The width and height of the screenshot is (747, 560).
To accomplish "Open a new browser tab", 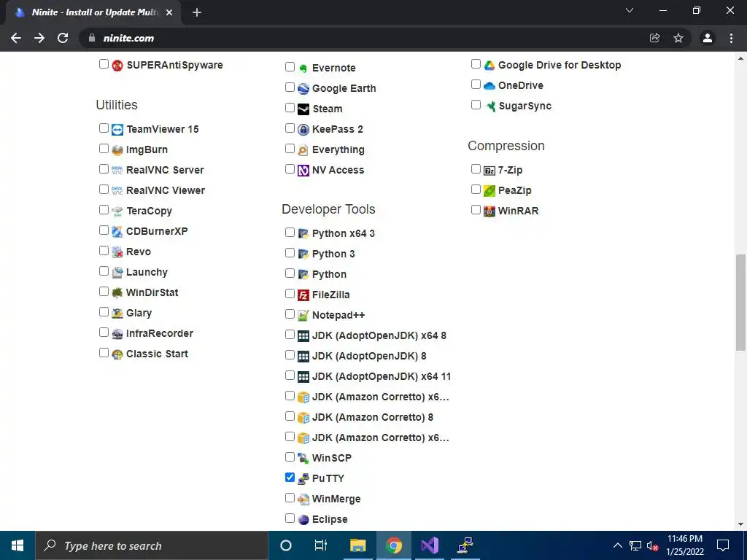I will (197, 12).
